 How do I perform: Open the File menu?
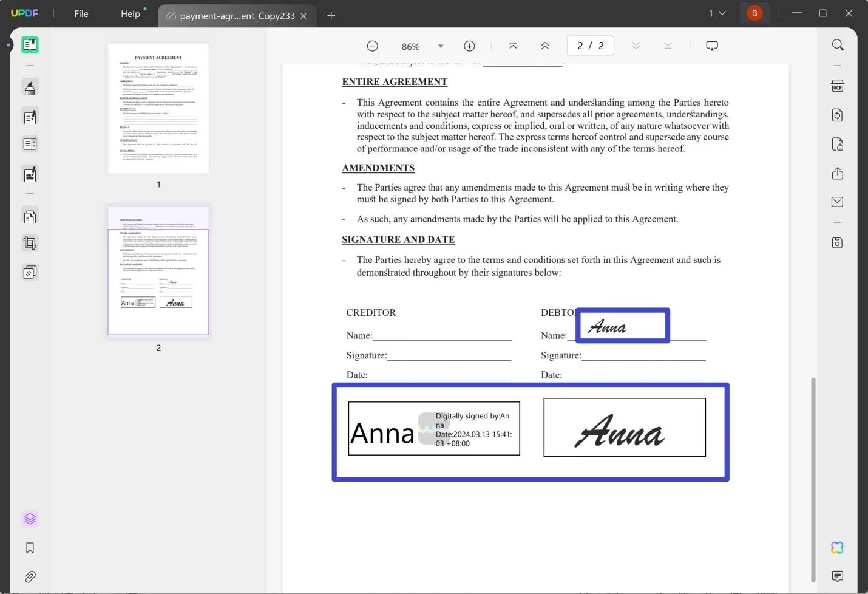pyautogui.click(x=81, y=13)
